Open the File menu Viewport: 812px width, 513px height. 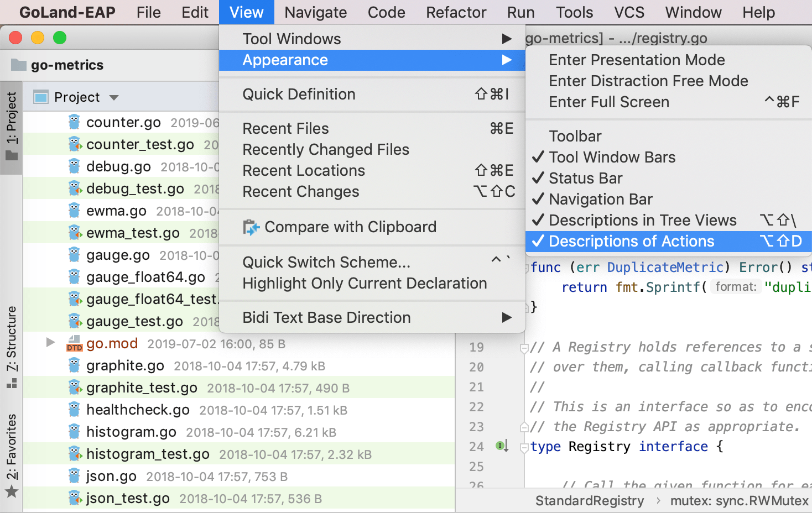point(149,12)
